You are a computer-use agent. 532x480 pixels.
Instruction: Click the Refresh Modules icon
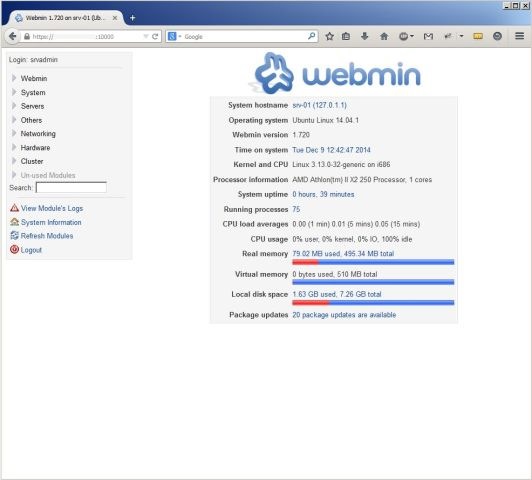click(14, 235)
